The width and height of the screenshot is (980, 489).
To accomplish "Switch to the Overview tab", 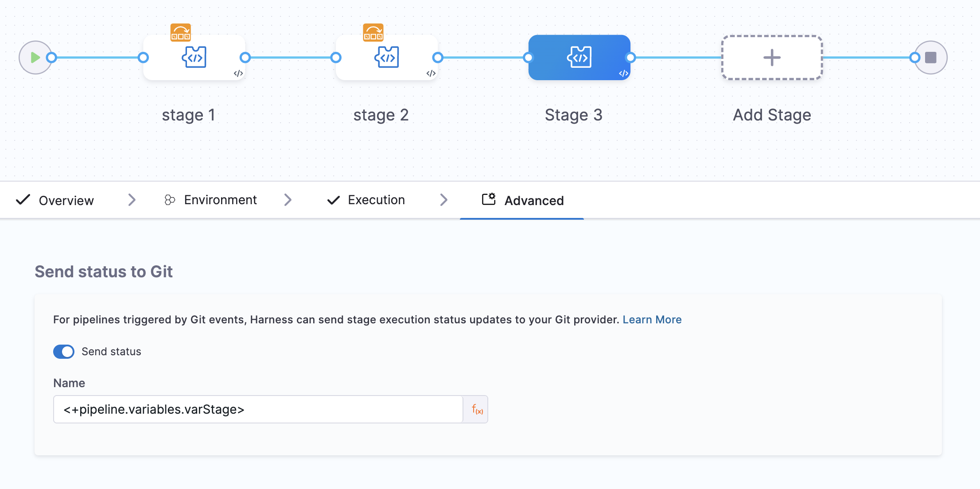I will click(66, 200).
